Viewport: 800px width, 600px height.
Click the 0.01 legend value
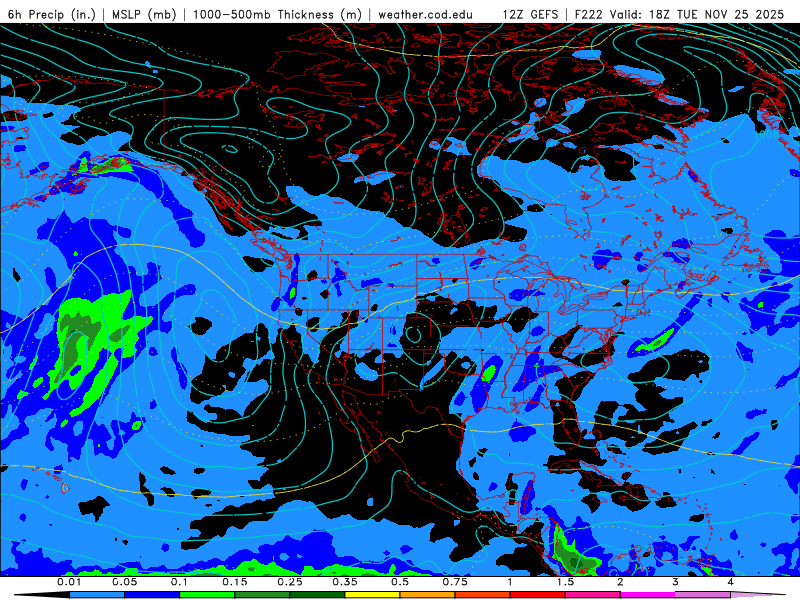[69, 582]
